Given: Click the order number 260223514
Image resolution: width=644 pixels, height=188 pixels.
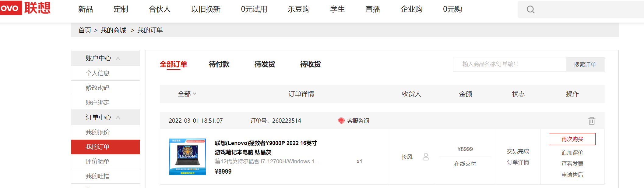Looking at the screenshot, I should (x=287, y=121).
